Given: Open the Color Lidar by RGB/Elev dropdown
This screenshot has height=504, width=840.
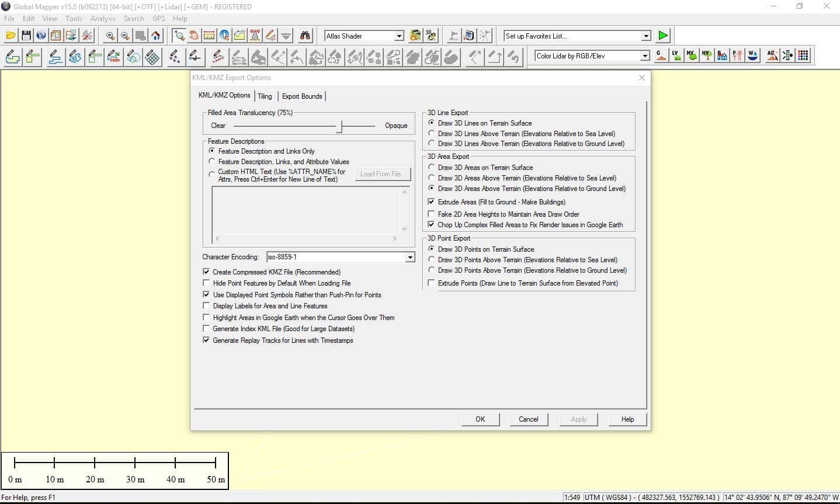Looking at the screenshot, I should point(645,56).
